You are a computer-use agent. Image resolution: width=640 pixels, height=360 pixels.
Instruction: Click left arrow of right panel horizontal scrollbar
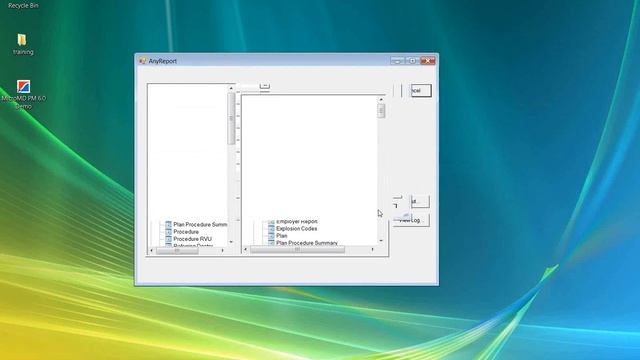click(245, 249)
